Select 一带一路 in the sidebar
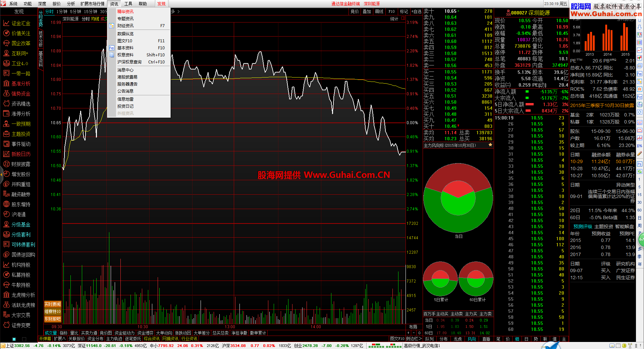 point(17,73)
